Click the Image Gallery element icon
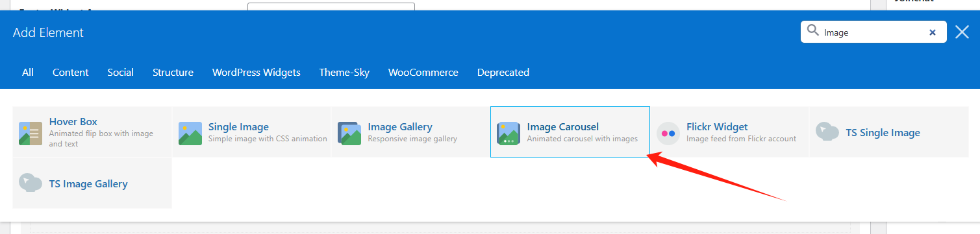The height and width of the screenshot is (234, 980). tap(349, 133)
